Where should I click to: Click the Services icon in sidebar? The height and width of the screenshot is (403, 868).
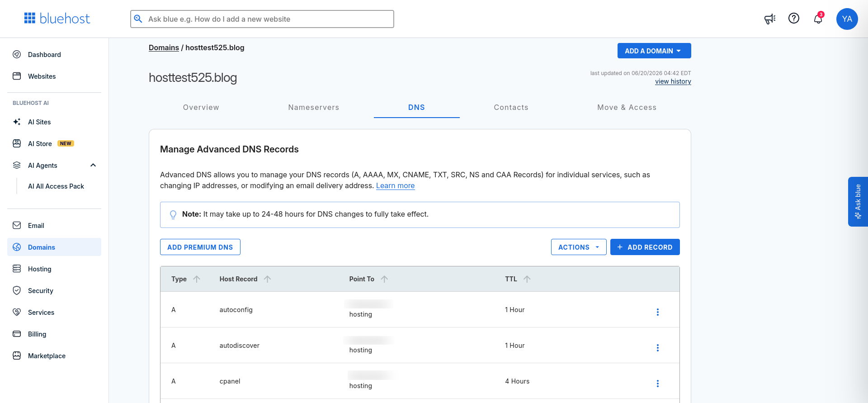point(17,312)
